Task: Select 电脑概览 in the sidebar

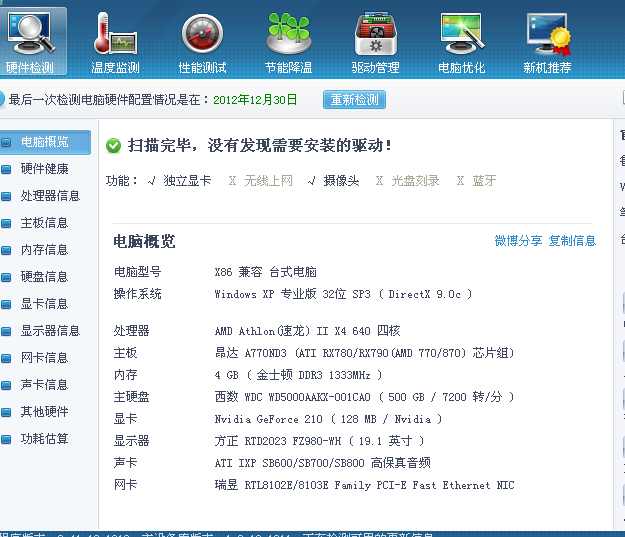Action: pyautogui.click(x=45, y=142)
